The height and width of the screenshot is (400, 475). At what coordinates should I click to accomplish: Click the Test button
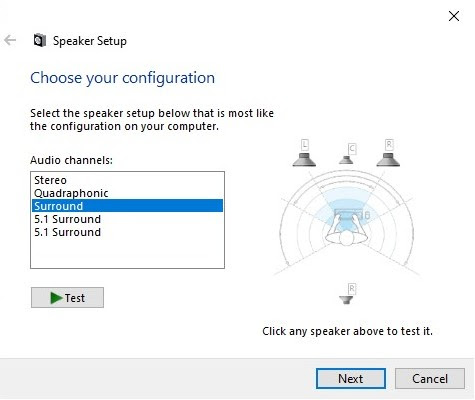(67, 297)
